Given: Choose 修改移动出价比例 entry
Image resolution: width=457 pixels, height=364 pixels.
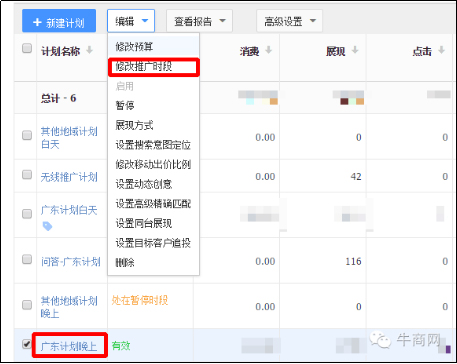Looking at the screenshot, I should 153,164.
